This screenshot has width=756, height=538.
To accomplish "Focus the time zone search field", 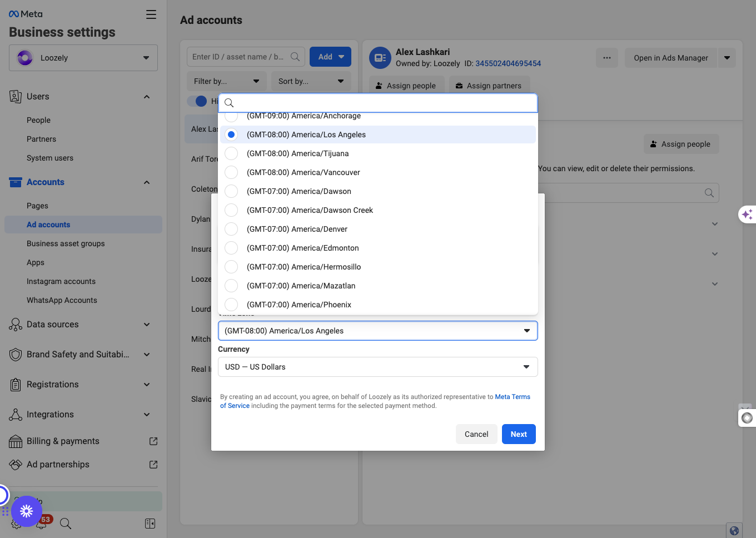I will [378, 103].
